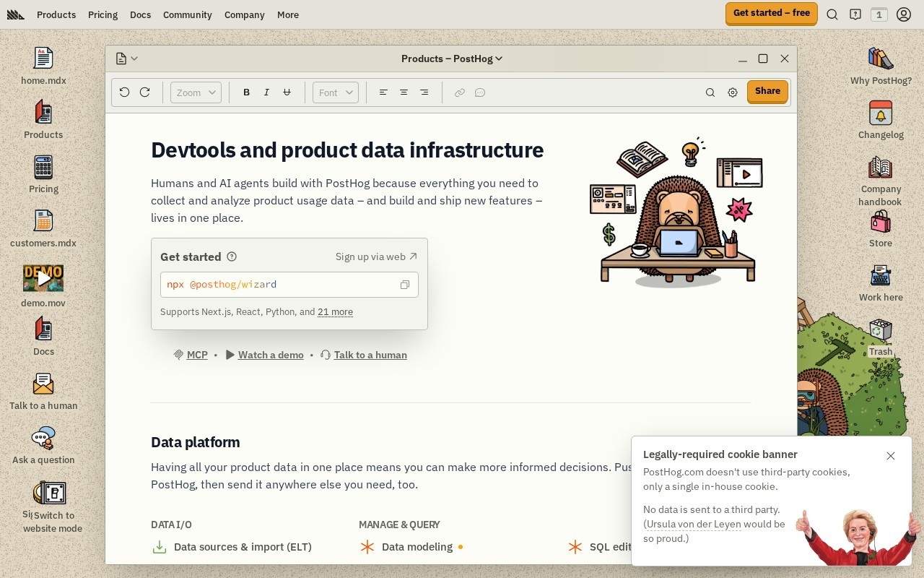
Task: Click the Share button
Action: point(767,91)
